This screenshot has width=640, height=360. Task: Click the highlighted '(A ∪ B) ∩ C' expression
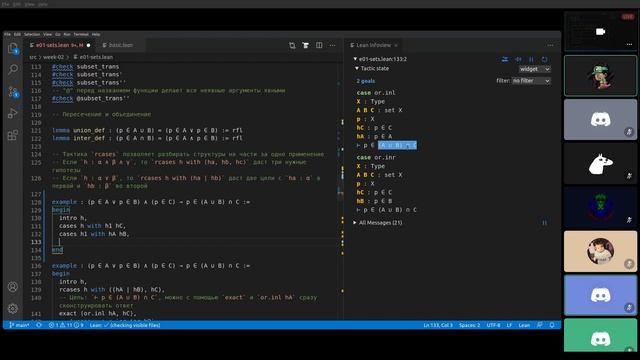click(397, 145)
